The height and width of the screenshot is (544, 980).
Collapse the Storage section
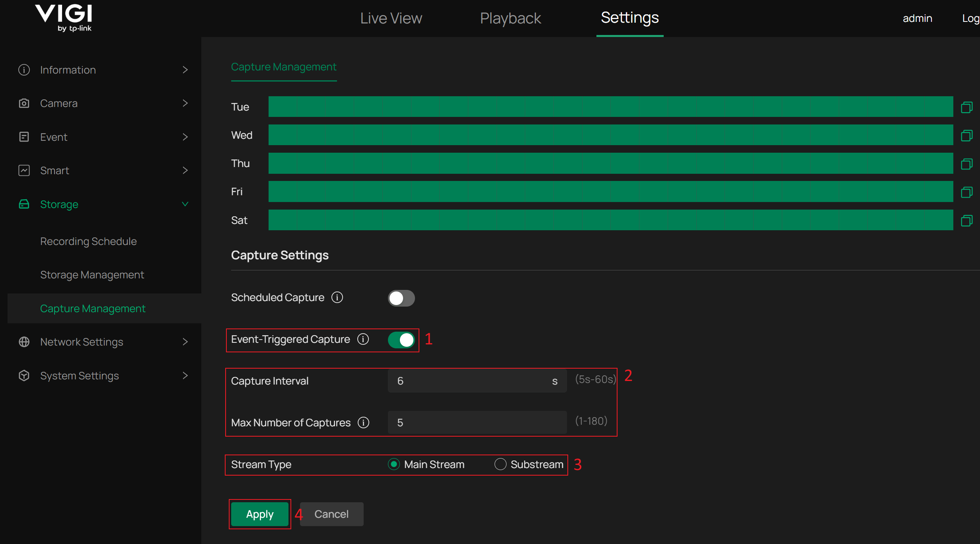185,204
